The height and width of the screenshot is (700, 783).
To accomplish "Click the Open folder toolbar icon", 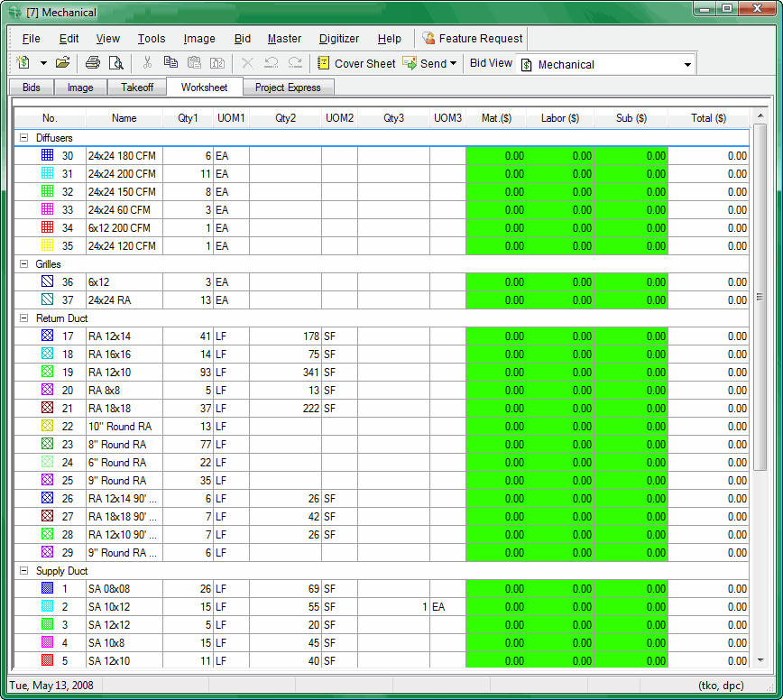I will point(63,63).
